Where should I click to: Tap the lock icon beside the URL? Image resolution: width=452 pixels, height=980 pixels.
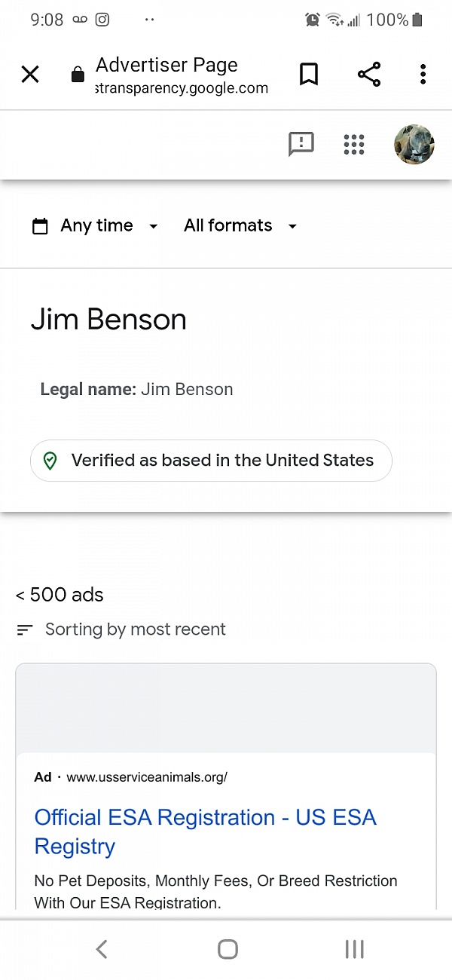(77, 75)
